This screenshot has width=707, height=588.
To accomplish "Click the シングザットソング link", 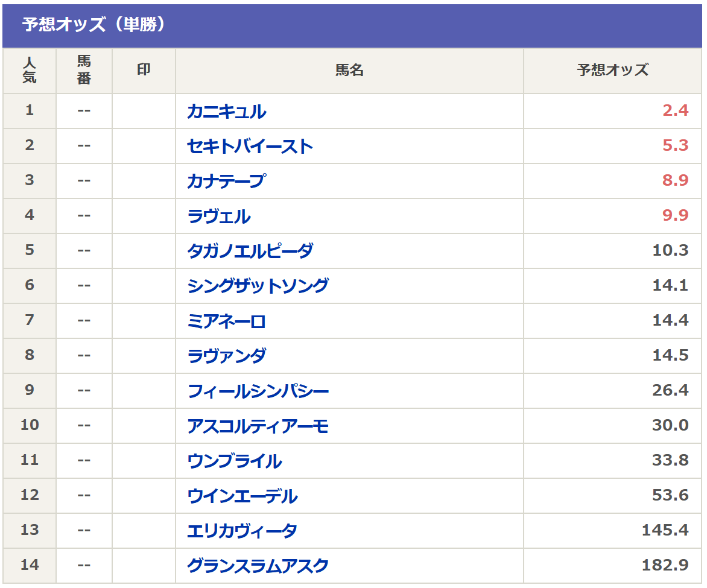I will (x=258, y=286).
